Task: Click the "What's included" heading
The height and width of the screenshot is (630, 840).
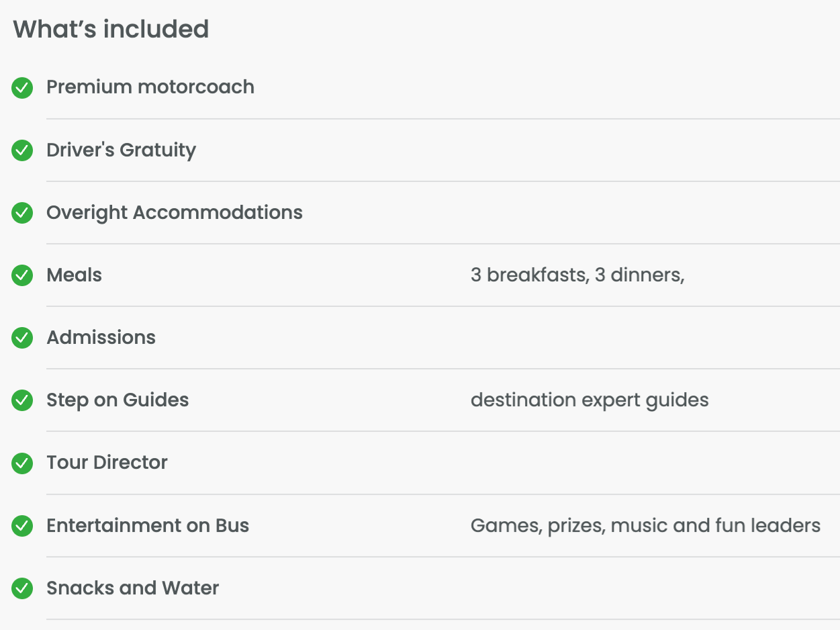Action: click(x=111, y=30)
